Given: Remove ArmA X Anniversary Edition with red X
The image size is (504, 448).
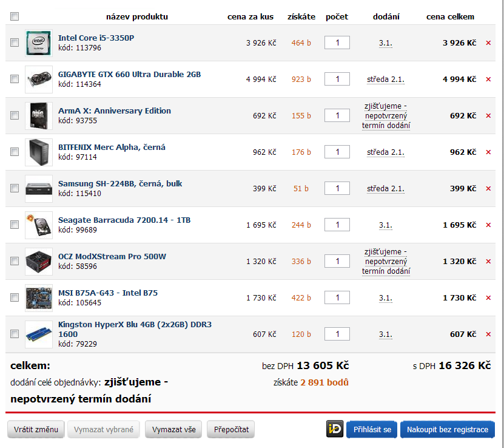Looking at the screenshot, I should (x=488, y=115).
